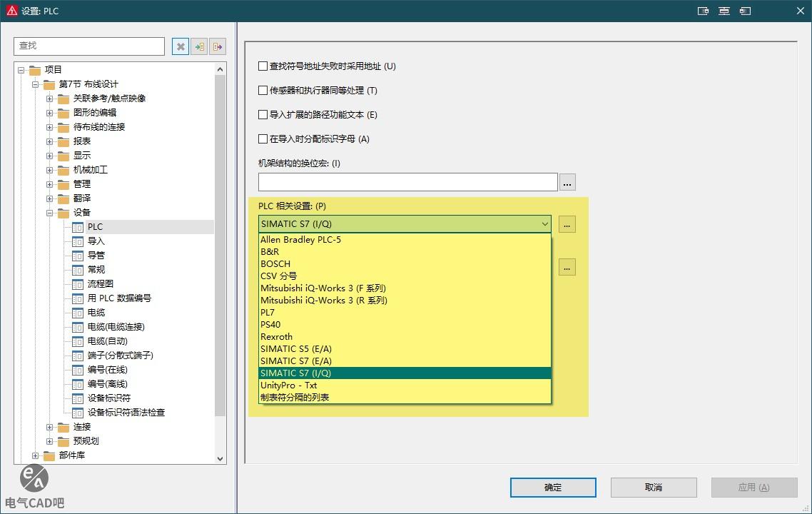
Task: Open the 导管 settings page
Action: [x=96, y=256]
